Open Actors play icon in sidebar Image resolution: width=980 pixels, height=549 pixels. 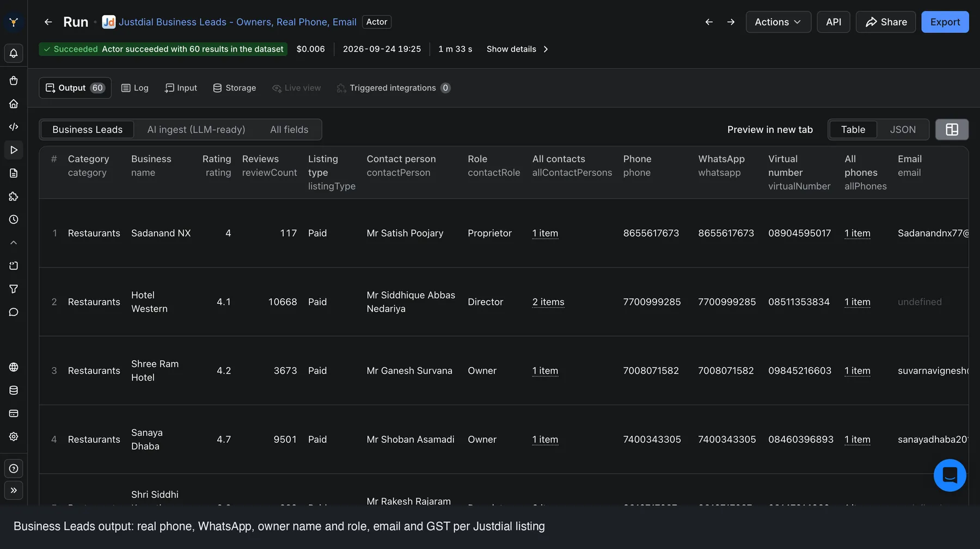click(x=14, y=150)
